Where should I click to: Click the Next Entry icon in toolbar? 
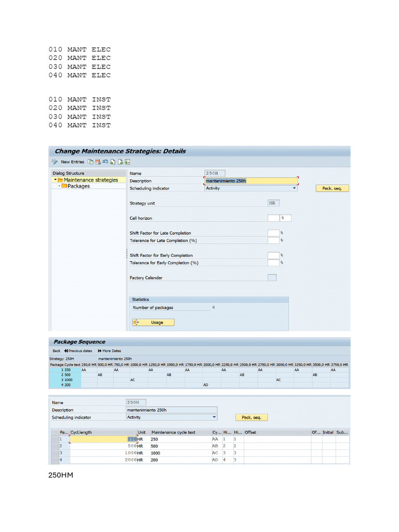(x=121, y=162)
